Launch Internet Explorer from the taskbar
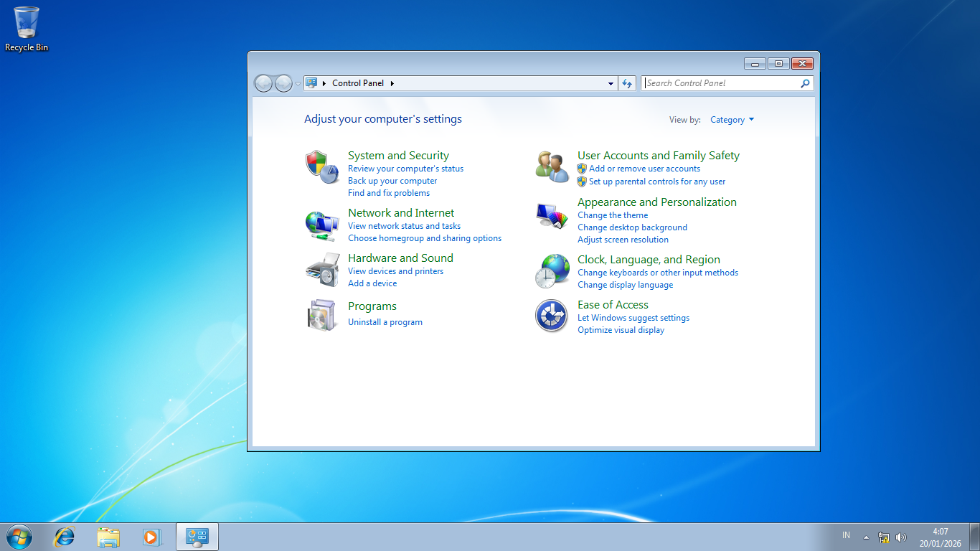This screenshot has width=980, height=551. pyautogui.click(x=65, y=537)
